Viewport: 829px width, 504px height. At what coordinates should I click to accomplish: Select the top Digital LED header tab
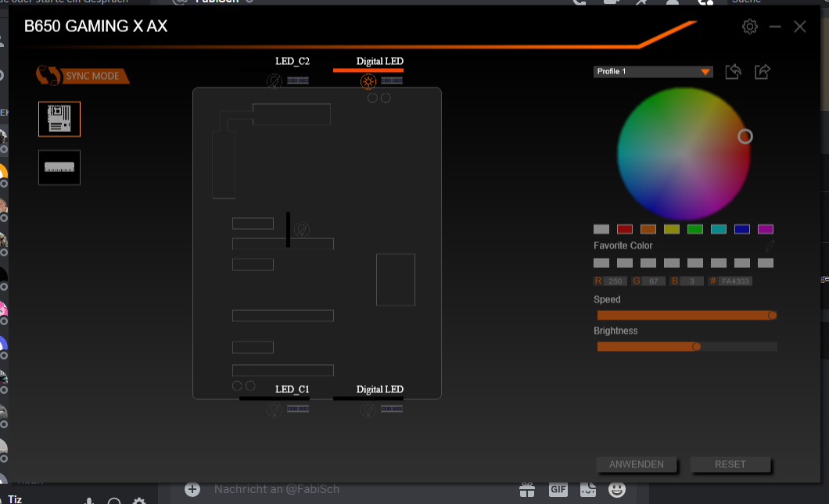click(x=379, y=61)
